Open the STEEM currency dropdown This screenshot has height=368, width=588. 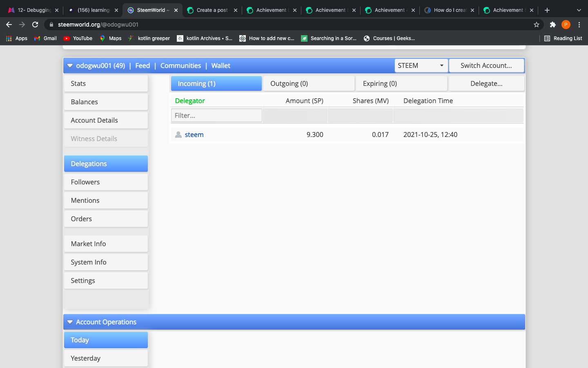point(421,65)
